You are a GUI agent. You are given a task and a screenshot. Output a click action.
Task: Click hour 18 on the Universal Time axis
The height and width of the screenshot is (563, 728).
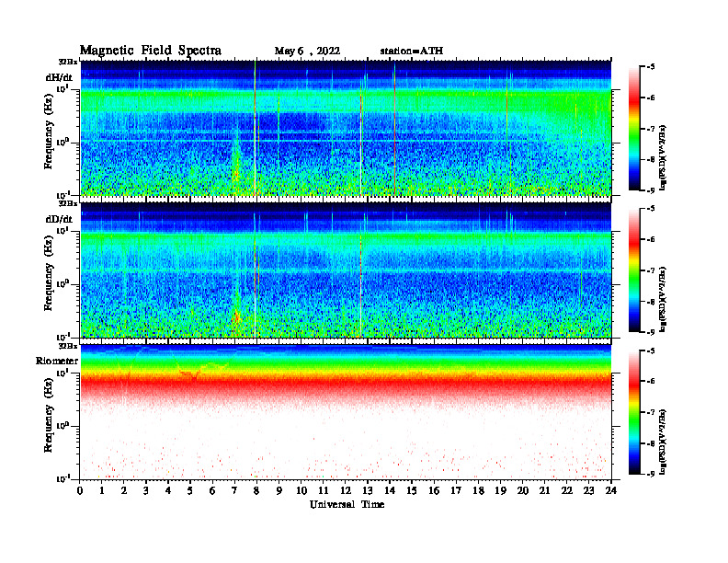click(x=478, y=490)
